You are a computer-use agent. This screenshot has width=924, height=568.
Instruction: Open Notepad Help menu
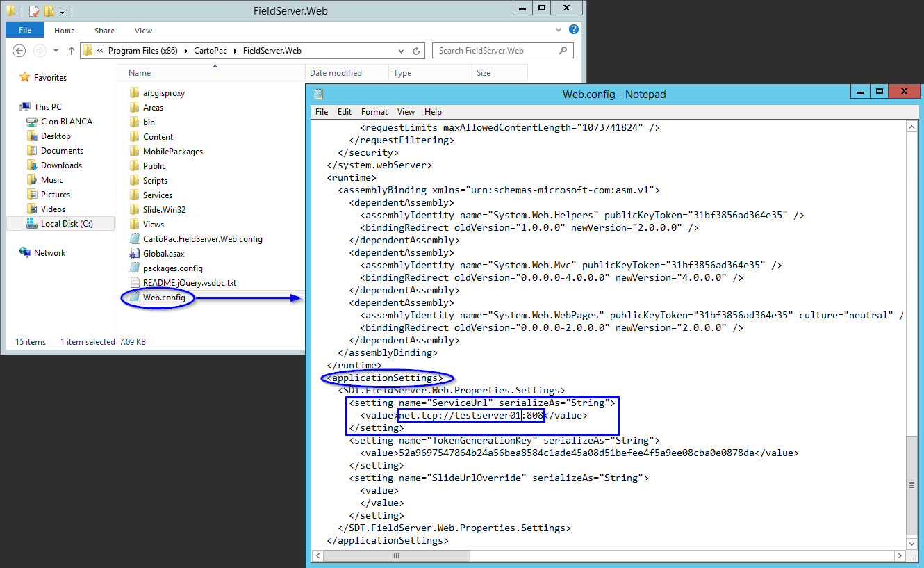click(433, 112)
